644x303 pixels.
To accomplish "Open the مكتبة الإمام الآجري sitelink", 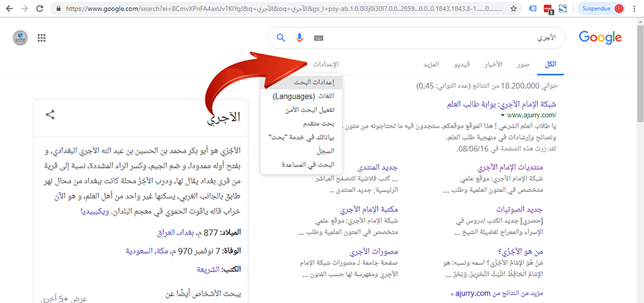I will click(369, 209).
